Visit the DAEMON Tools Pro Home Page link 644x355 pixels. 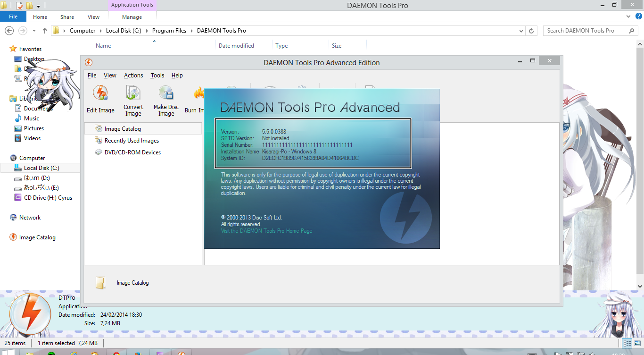coord(266,231)
